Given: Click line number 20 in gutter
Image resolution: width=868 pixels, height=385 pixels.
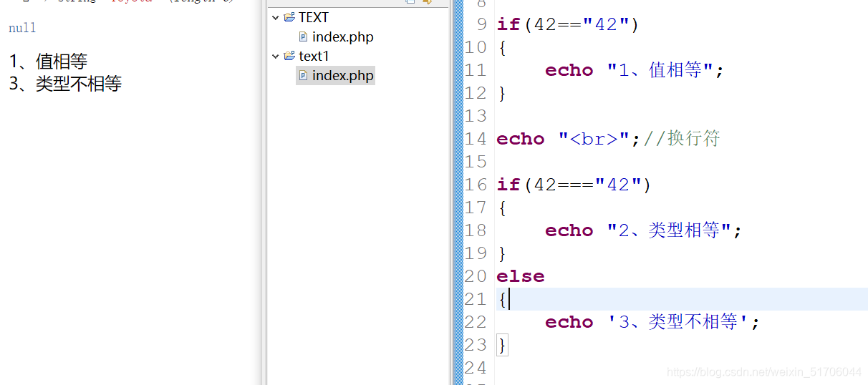Looking at the screenshot, I should pos(476,276).
